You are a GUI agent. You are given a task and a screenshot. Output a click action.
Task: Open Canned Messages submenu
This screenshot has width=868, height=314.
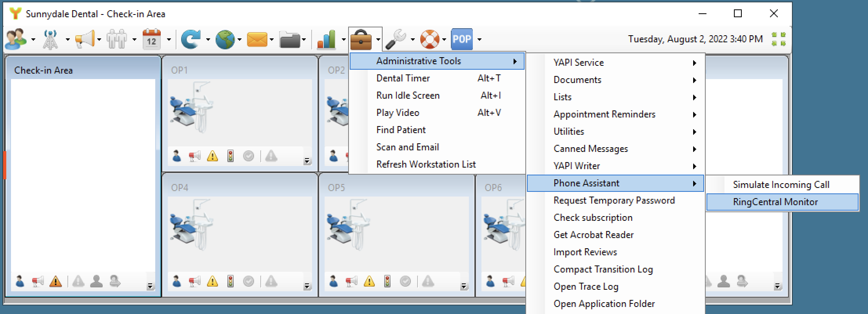(616, 149)
